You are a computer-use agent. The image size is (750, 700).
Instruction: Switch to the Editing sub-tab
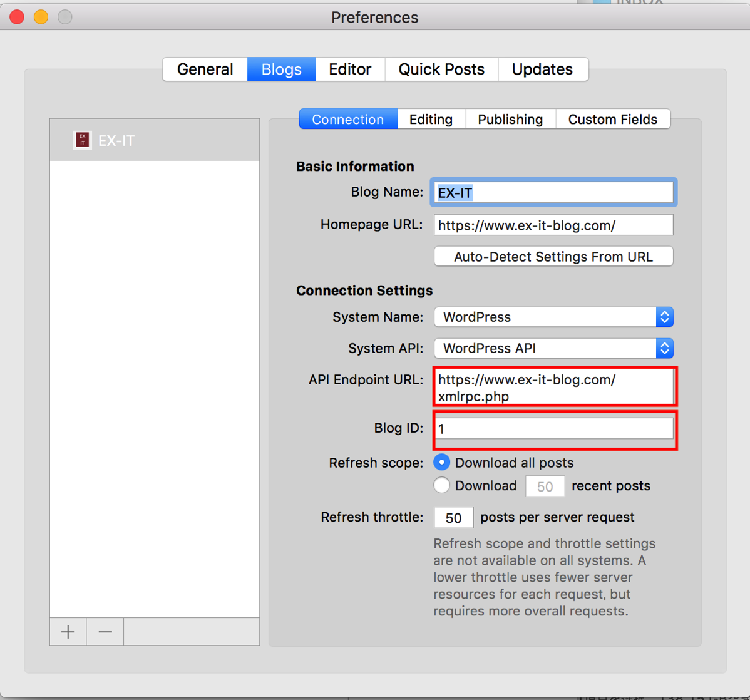(x=431, y=119)
